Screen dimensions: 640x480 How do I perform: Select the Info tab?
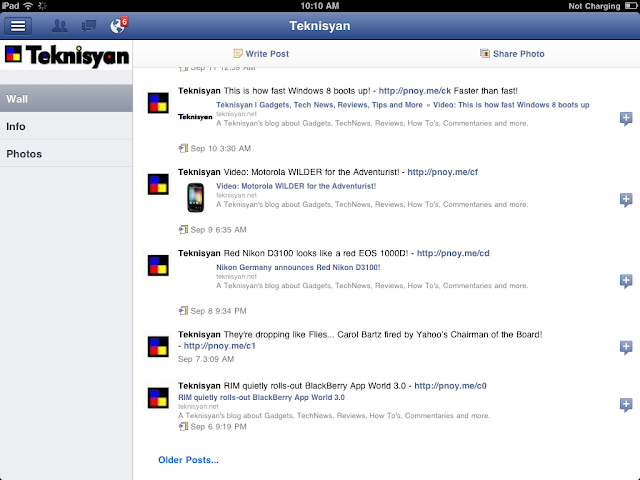pyautogui.click(x=66, y=127)
